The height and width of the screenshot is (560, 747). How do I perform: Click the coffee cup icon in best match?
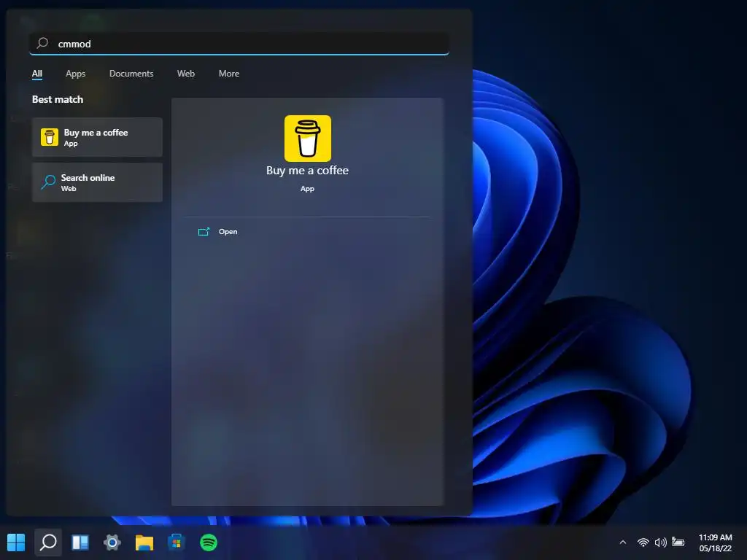[50, 137]
